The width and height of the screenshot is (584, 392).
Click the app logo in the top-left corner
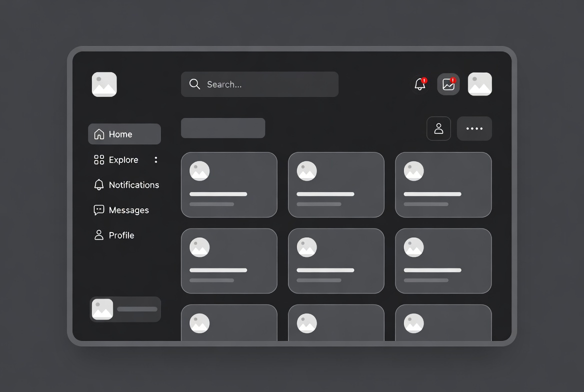click(x=104, y=84)
